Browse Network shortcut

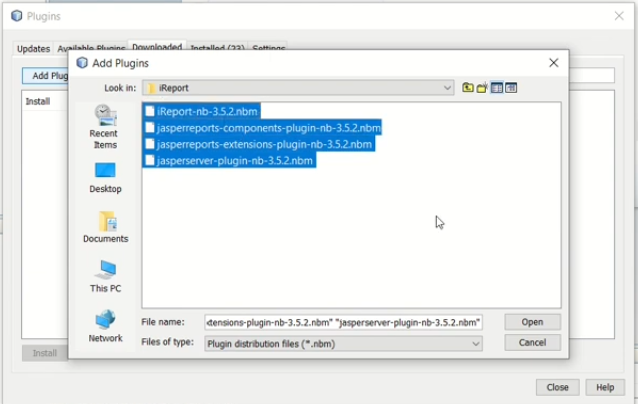105,326
